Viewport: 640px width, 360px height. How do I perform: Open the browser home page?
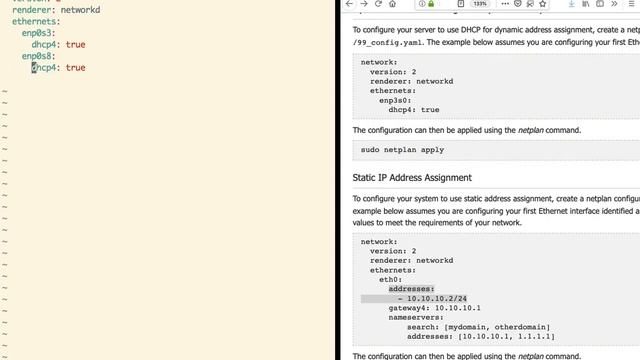392,4
